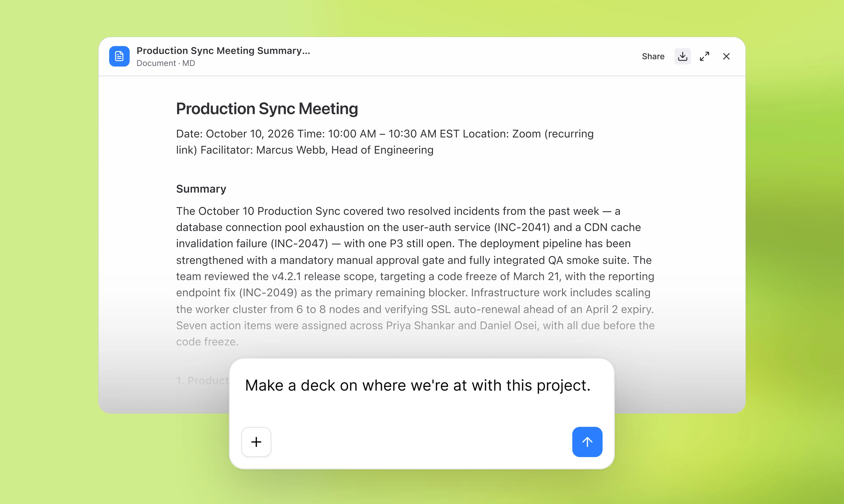Click the INC-2041 incident reference
The height and width of the screenshot is (504, 844).
(x=522, y=227)
